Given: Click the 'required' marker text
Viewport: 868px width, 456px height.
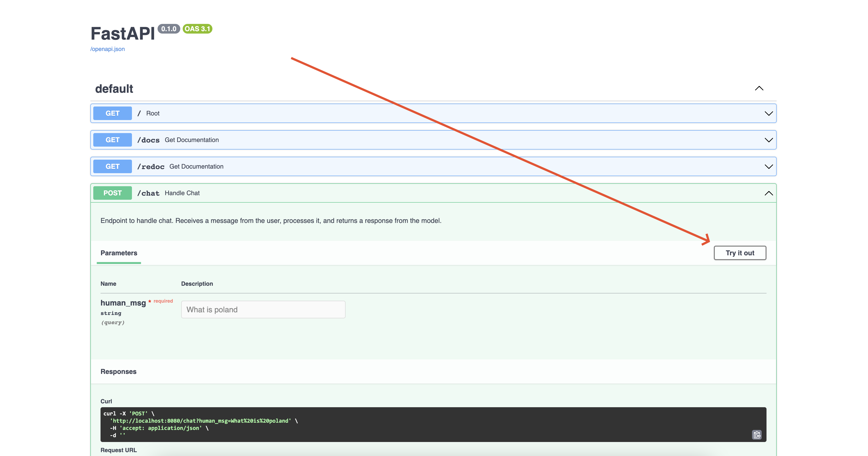Looking at the screenshot, I should [x=163, y=301].
